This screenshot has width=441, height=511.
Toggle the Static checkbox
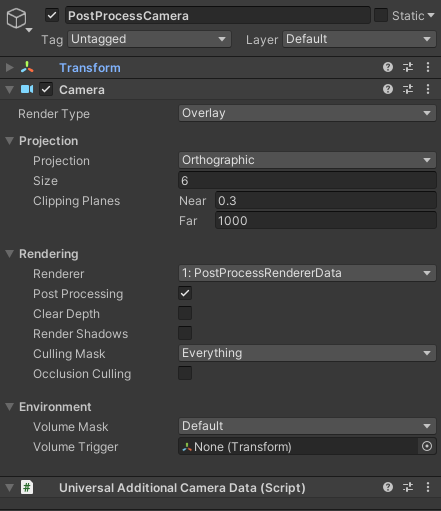[381, 15]
